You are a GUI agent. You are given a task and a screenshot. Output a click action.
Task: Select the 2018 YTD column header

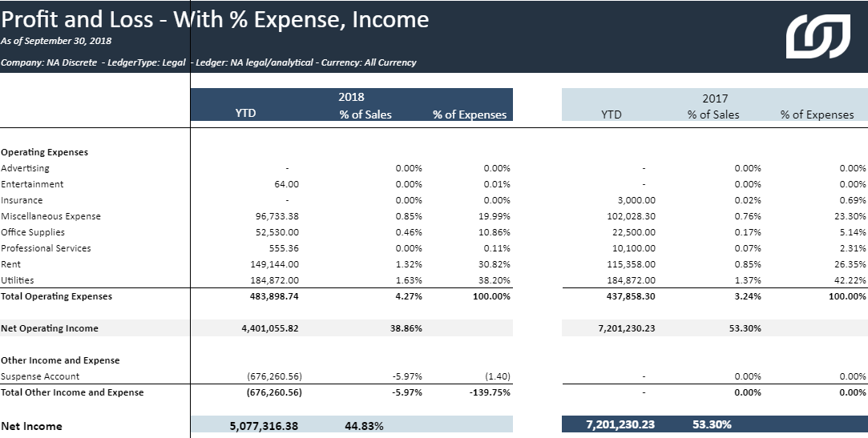245,114
